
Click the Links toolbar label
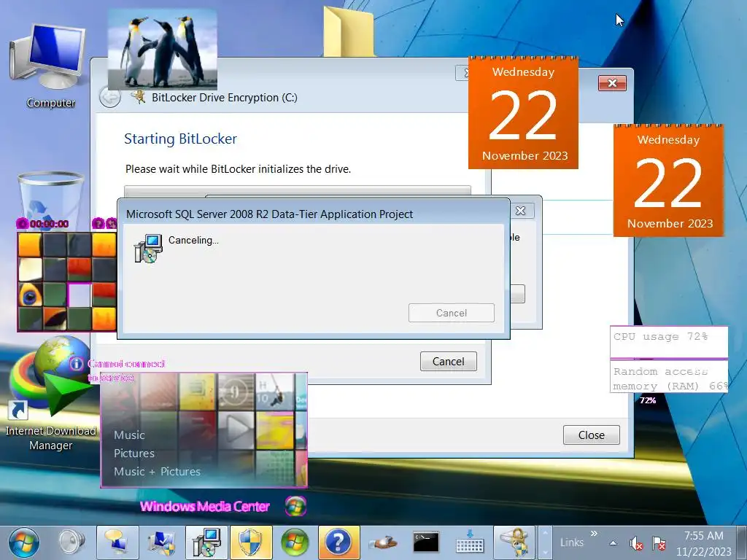pos(572,542)
